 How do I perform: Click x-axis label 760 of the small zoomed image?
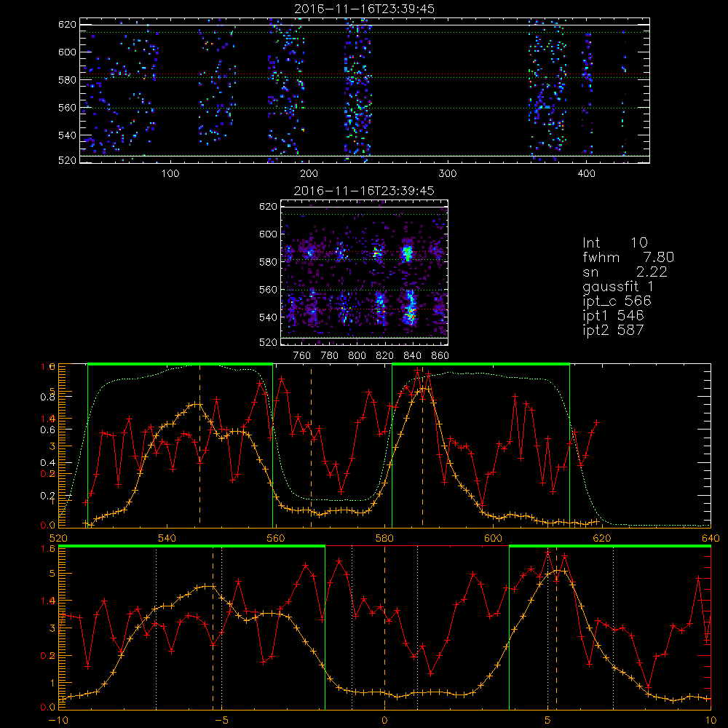pos(302,356)
